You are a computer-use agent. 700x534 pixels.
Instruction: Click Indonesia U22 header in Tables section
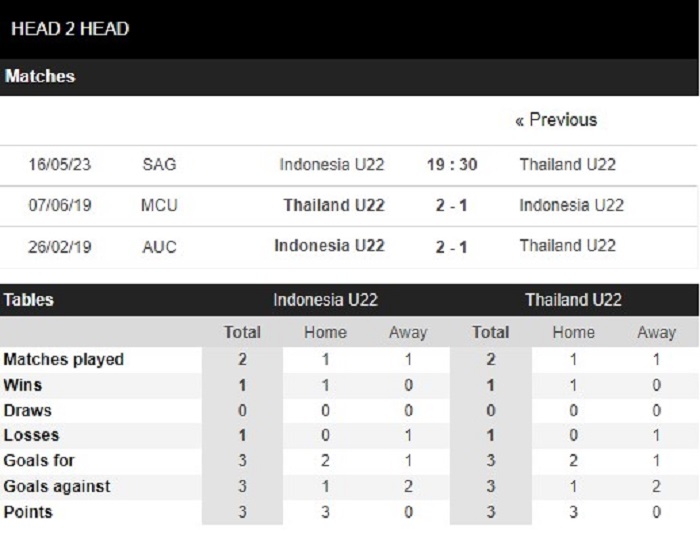point(325,300)
